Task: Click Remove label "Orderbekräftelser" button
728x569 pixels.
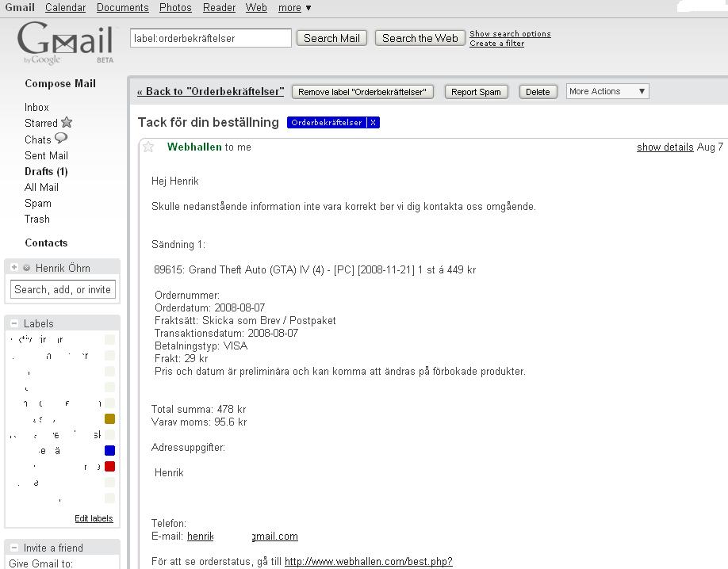Action: click(362, 92)
